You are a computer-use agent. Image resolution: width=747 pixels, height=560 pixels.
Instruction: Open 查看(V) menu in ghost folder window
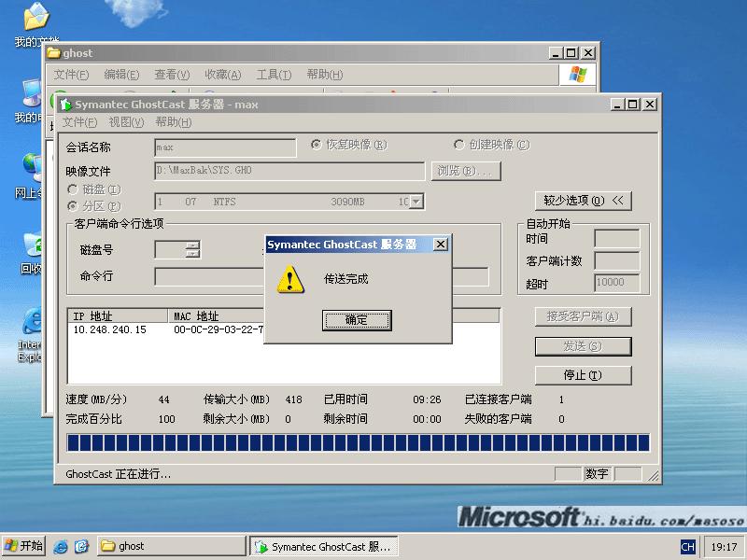(x=172, y=75)
